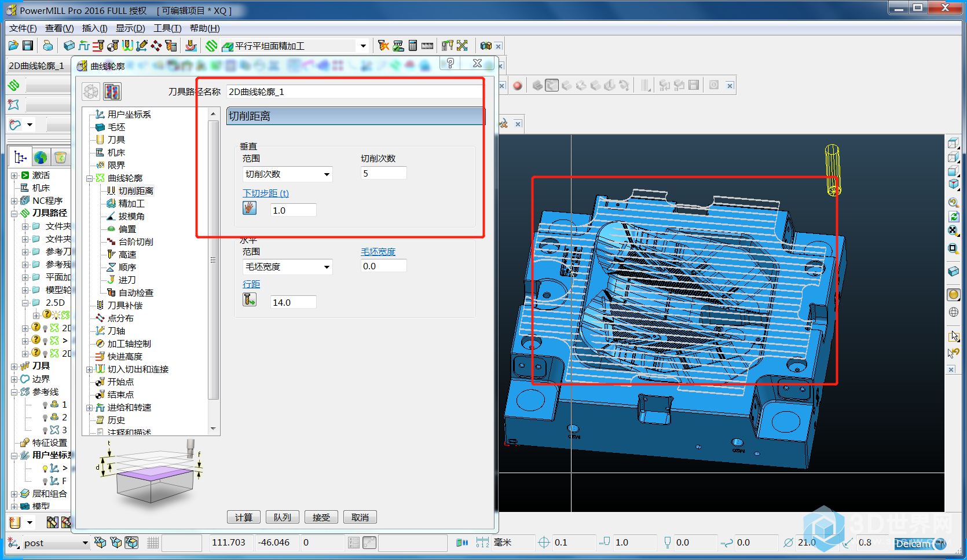Click the 计算 button
This screenshot has height=560, width=967.
[244, 517]
